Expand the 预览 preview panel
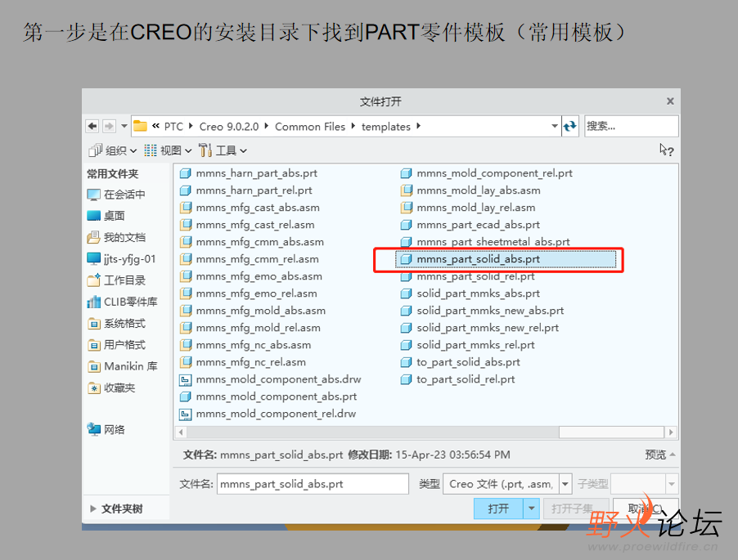 click(660, 455)
